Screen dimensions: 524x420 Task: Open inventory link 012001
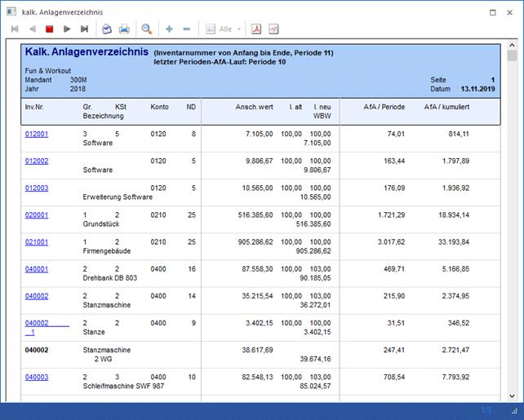tap(37, 134)
